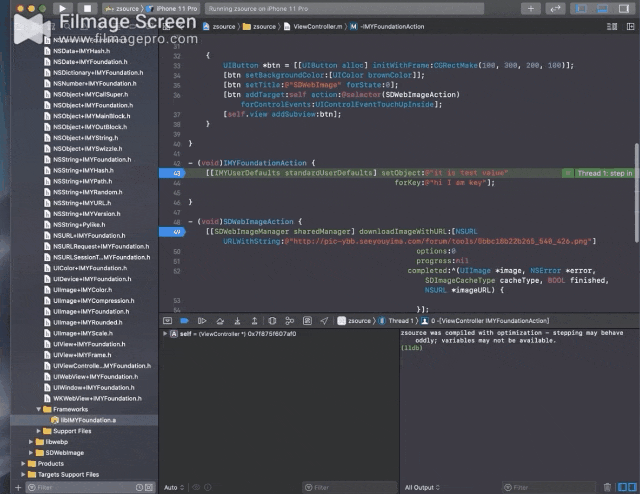Open the editor options lines icon

point(612,27)
